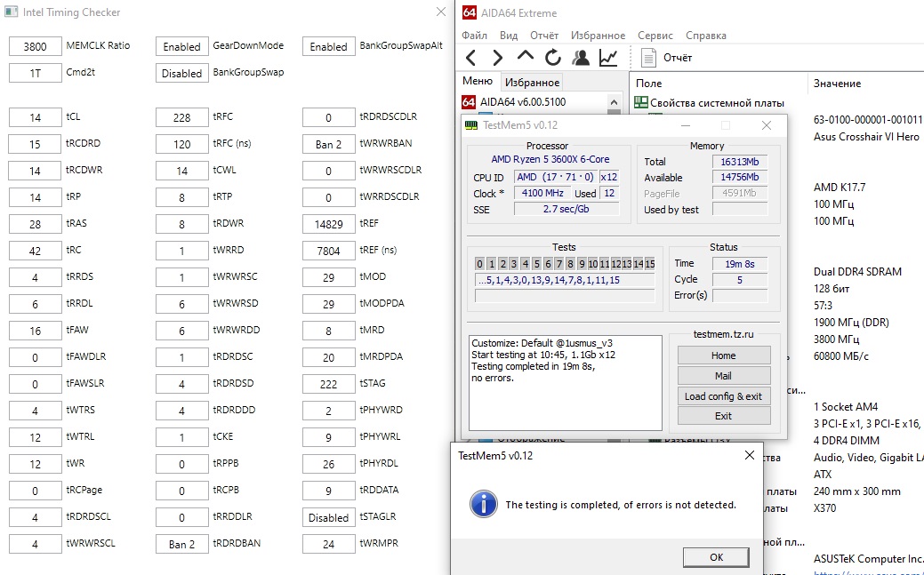Click the Cycle value 5
Viewport: 924px width, 575px height.
click(740, 280)
